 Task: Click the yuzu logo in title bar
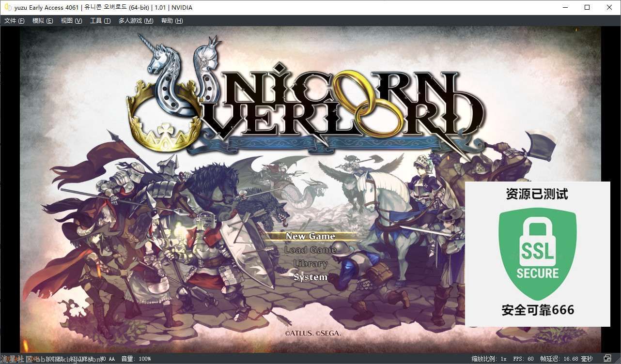tap(8, 7)
